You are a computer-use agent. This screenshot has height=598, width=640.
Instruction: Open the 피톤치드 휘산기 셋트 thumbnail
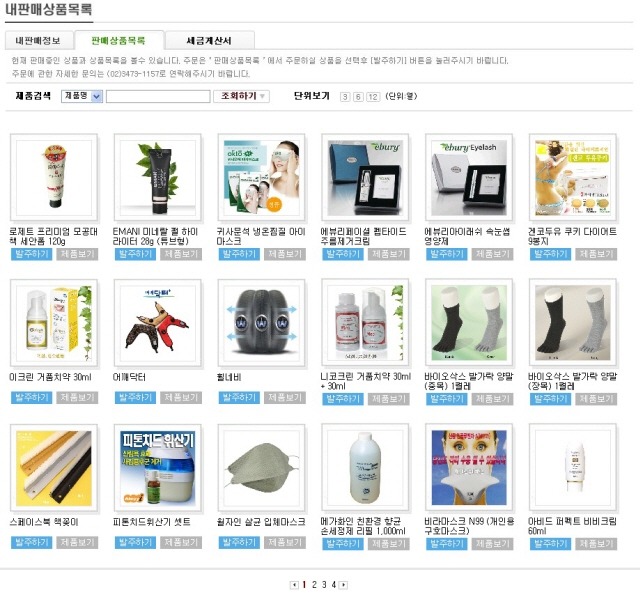coord(158,468)
